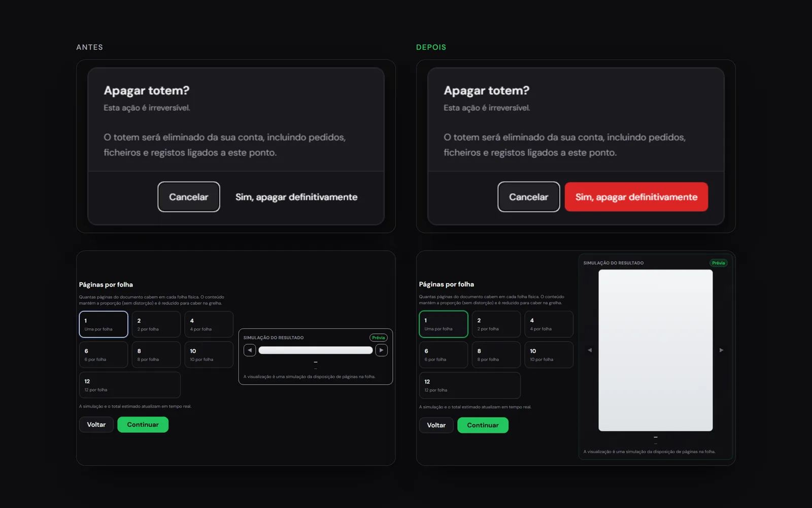Screen dimensions: 812x508
Task: Click 'Apagar totem?' title in ANTES dialog
Action: [147, 90]
